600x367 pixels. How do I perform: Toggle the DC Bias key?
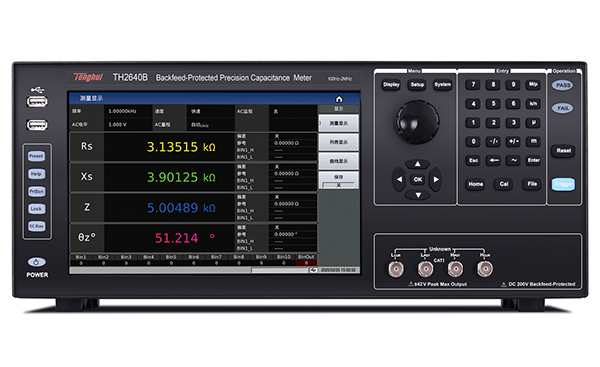click(x=36, y=226)
